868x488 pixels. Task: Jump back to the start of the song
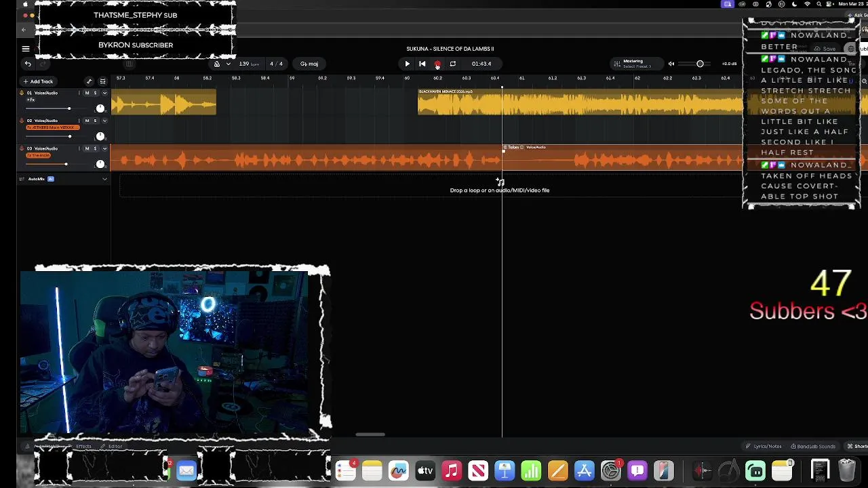click(422, 64)
